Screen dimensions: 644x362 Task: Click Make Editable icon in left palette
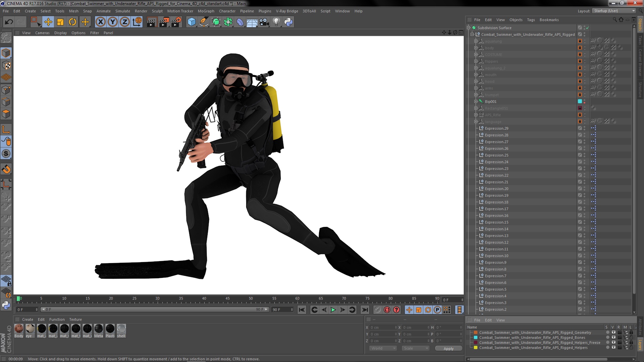tap(6, 38)
